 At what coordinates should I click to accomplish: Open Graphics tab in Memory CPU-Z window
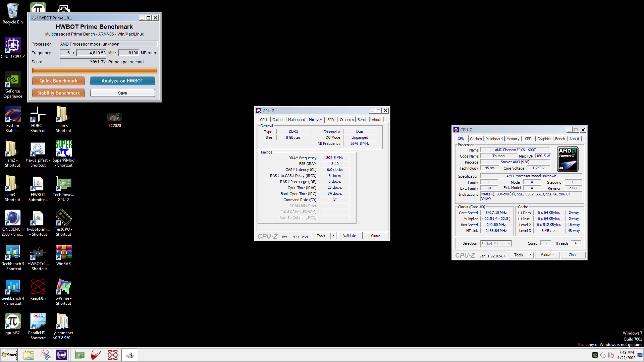coord(346,120)
